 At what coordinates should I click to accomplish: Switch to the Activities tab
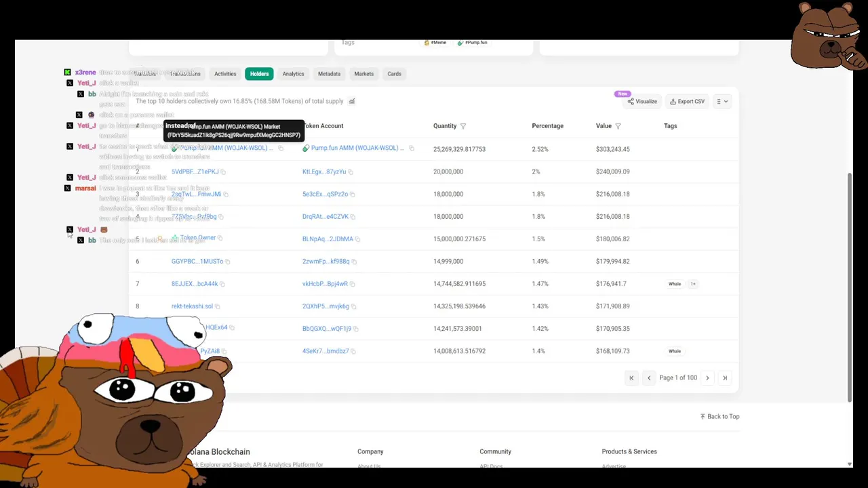coord(225,74)
